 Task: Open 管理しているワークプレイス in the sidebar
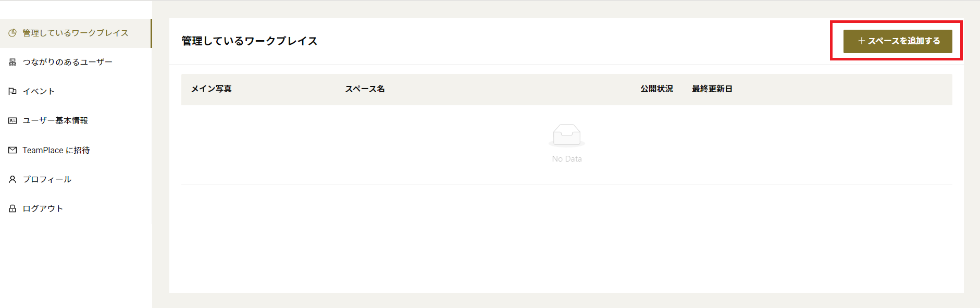coord(76,33)
